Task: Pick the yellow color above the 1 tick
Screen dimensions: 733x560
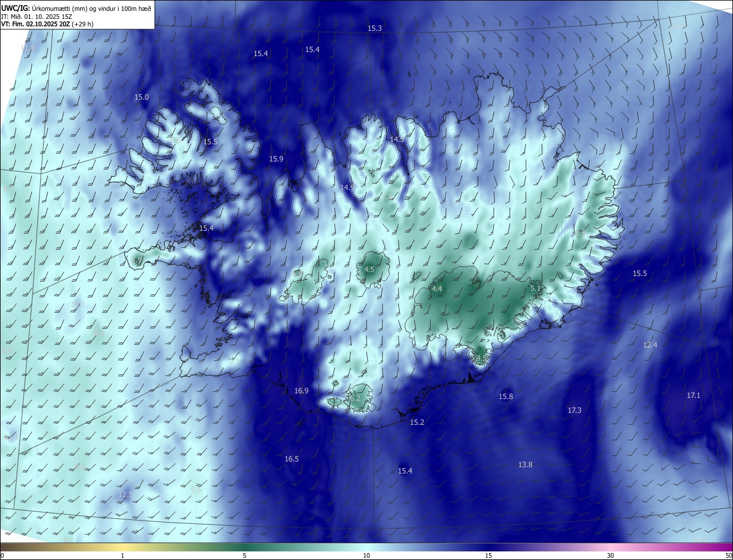Action: [x=123, y=547]
